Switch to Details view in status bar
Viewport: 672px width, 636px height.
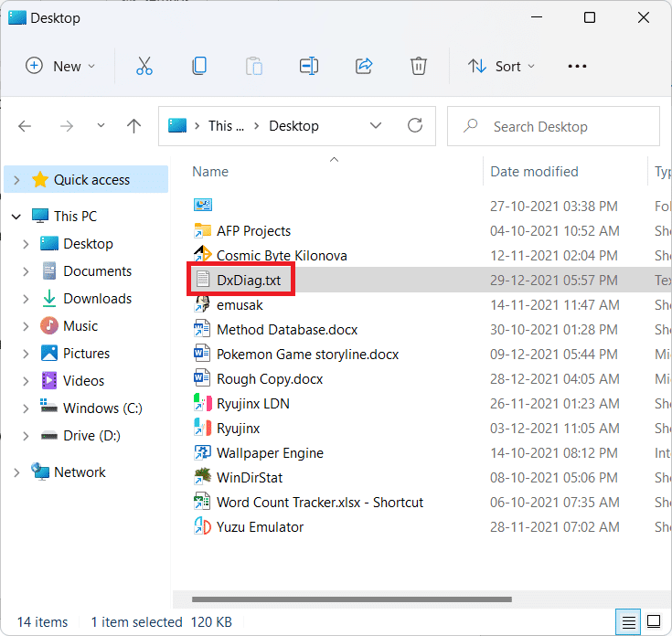(628, 622)
